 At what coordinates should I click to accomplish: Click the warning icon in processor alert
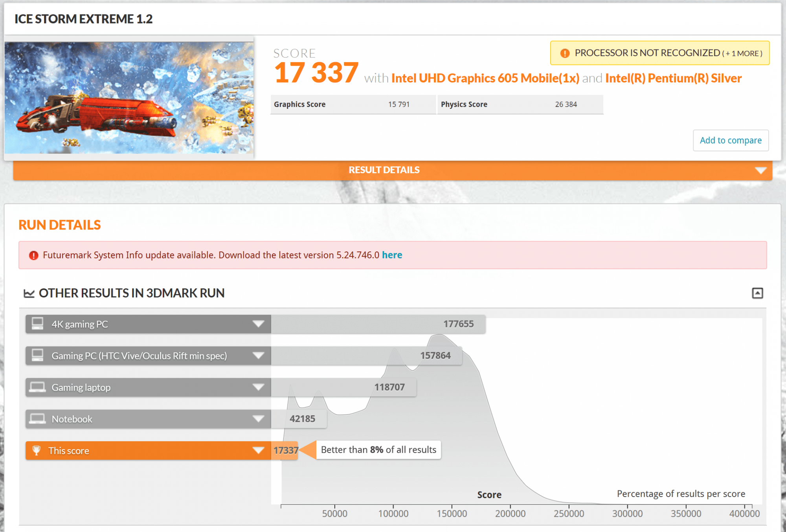pos(565,53)
